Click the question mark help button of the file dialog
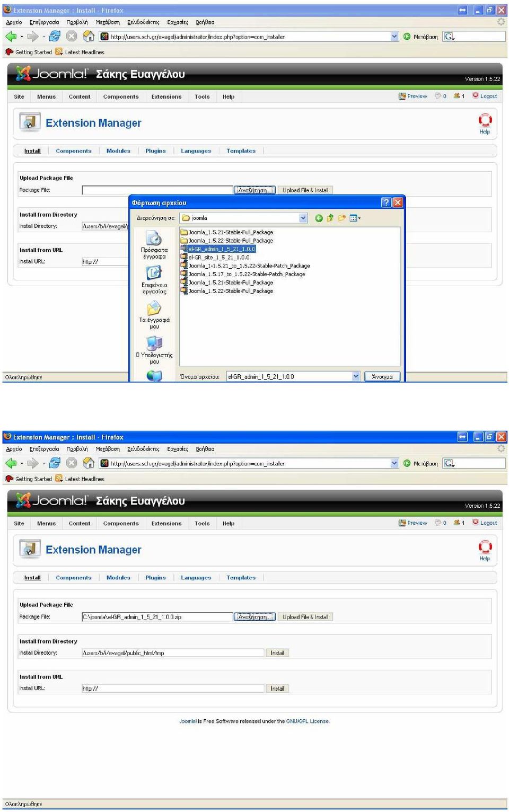The height and width of the screenshot is (812, 509). click(386, 202)
